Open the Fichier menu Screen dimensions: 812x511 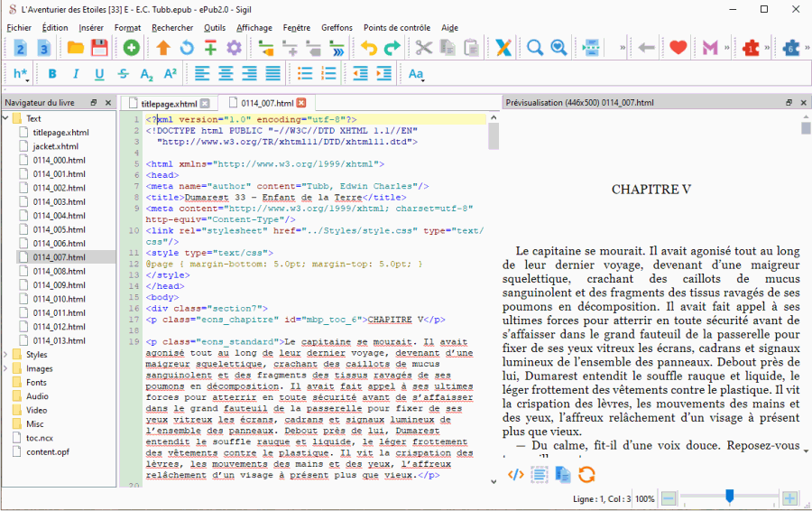tap(19, 27)
